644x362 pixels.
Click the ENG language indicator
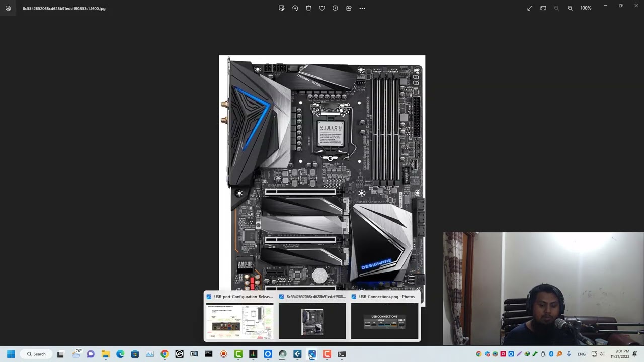coord(581,354)
